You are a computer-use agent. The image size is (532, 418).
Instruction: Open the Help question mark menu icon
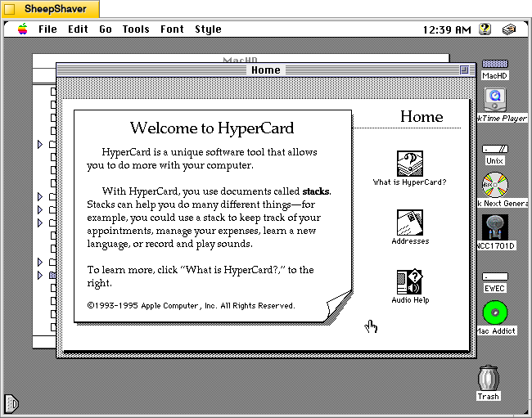(485, 29)
